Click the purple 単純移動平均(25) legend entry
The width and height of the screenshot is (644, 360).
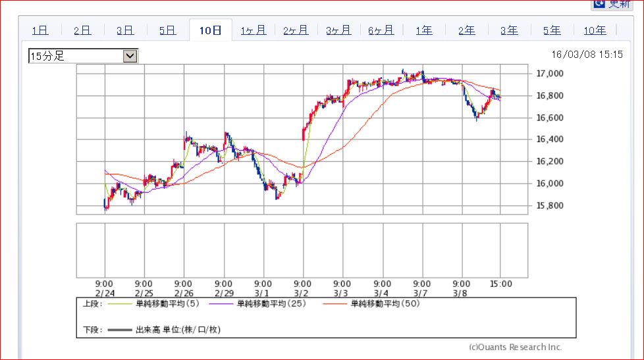point(219,304)
